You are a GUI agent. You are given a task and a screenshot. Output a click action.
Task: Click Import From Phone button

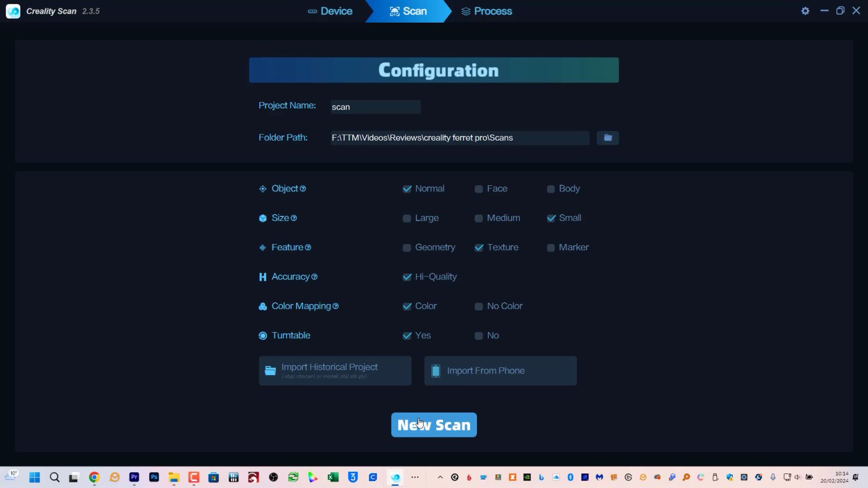click(x=501, y=371)
